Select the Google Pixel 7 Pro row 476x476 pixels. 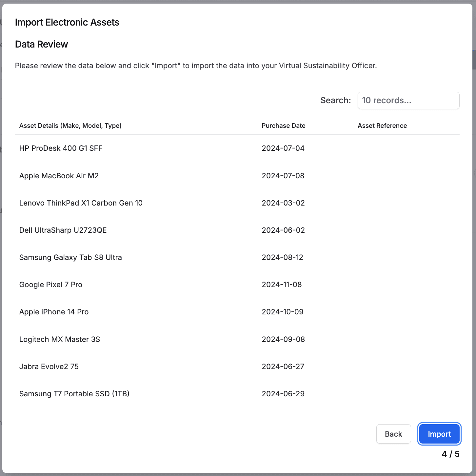[50, 285]
